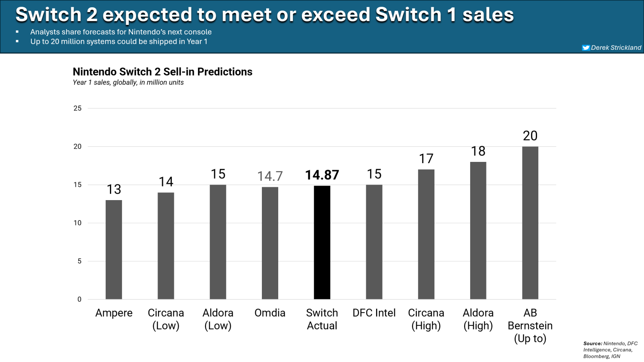Select the Ampere bar in the chart

[114, 249]
